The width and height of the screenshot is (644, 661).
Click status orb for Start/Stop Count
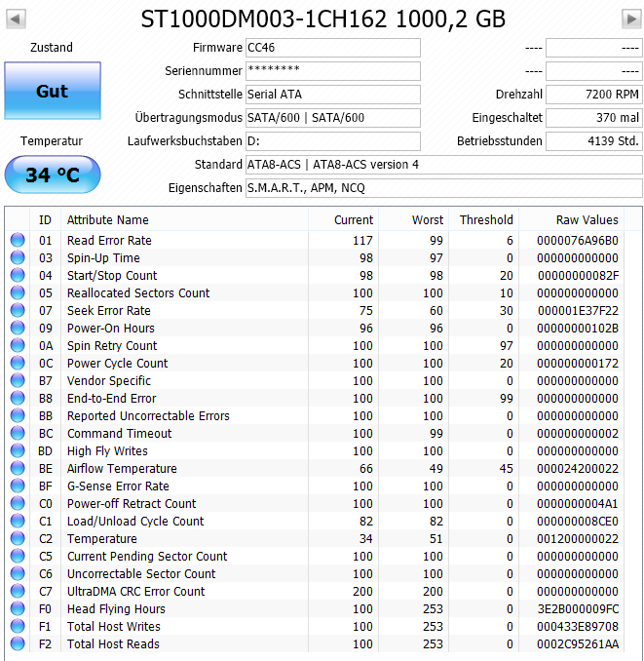18,275
